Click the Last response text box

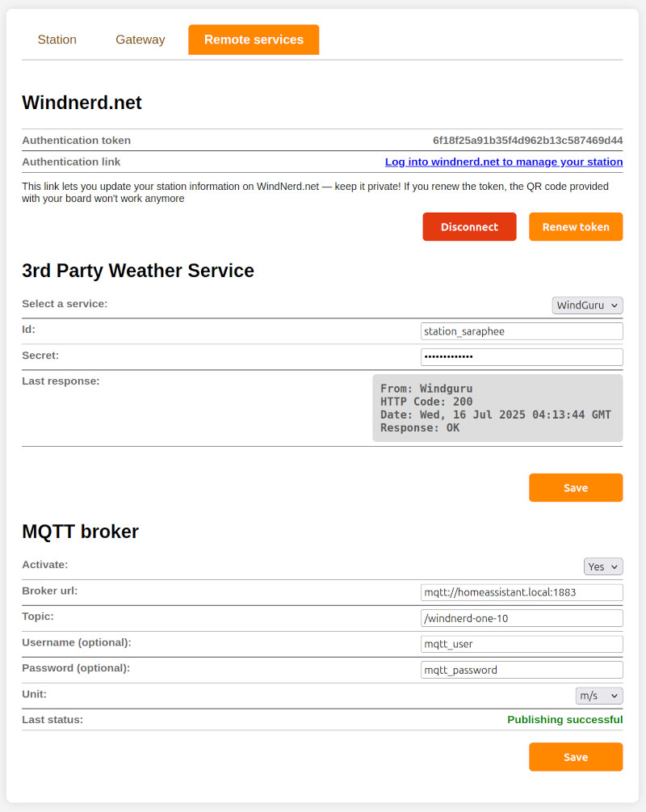pos(497,408)
